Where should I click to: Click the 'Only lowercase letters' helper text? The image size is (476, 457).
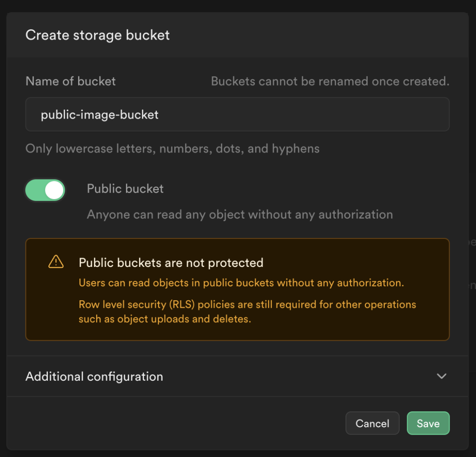(172, 149)
